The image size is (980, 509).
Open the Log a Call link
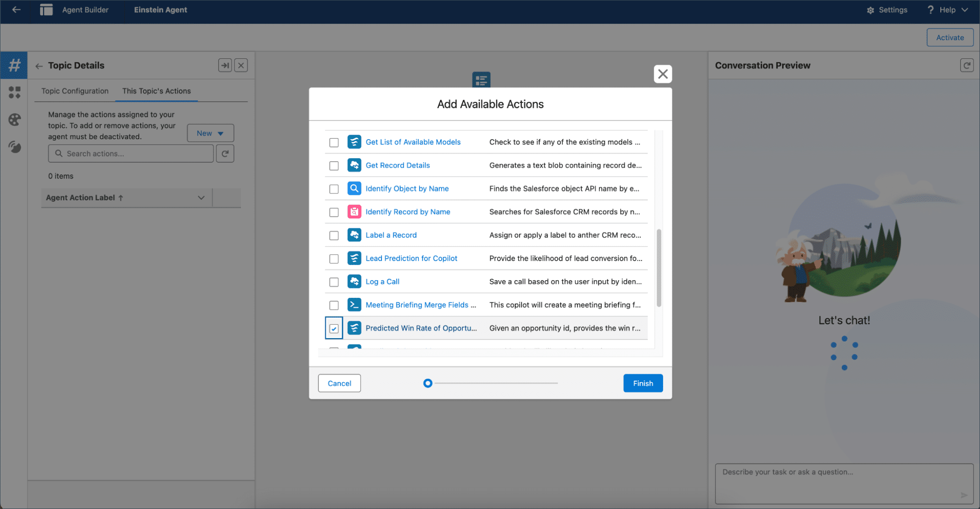(x=382, y=282)
